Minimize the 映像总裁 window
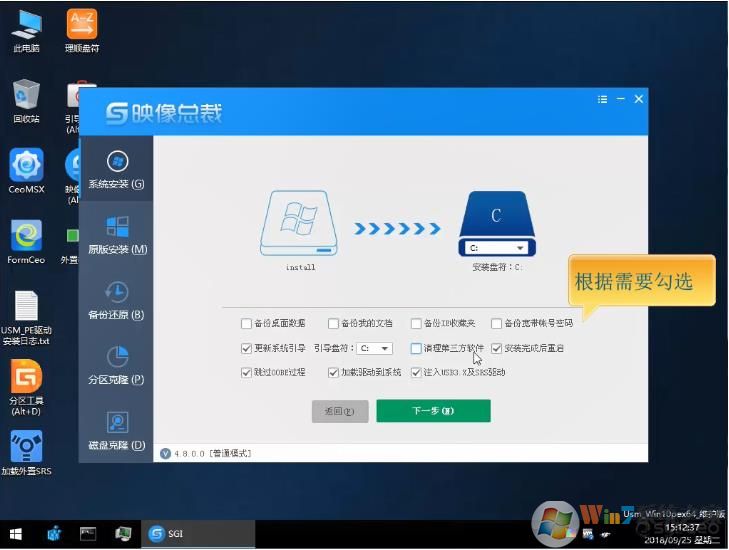This screenshot has width=729, height=550. [x=621, y=99]
